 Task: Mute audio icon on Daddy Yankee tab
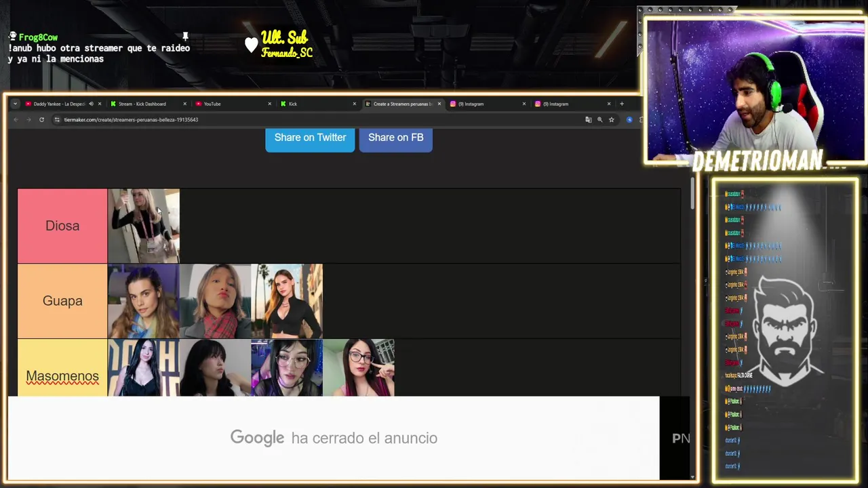click(x=91, y=104)
